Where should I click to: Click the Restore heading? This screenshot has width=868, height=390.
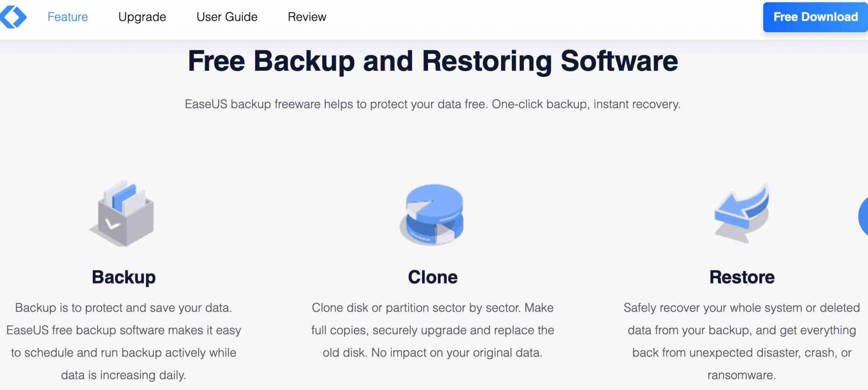point(742,278)
